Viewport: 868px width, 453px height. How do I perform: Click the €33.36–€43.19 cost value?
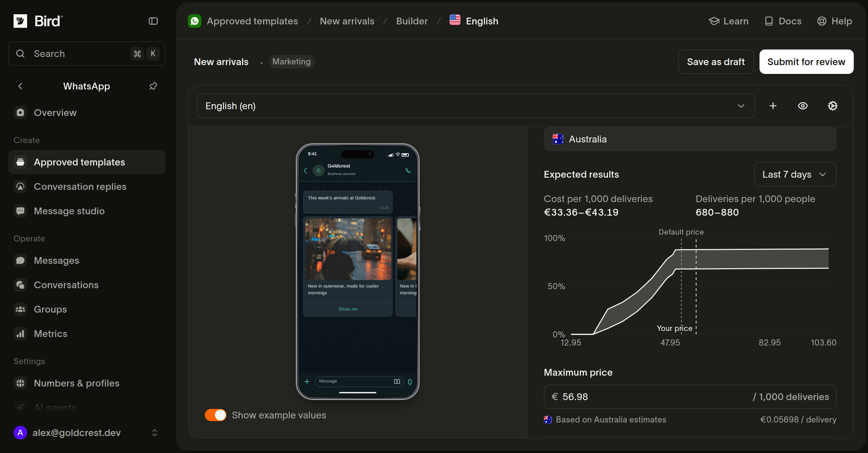click(581, 212)
